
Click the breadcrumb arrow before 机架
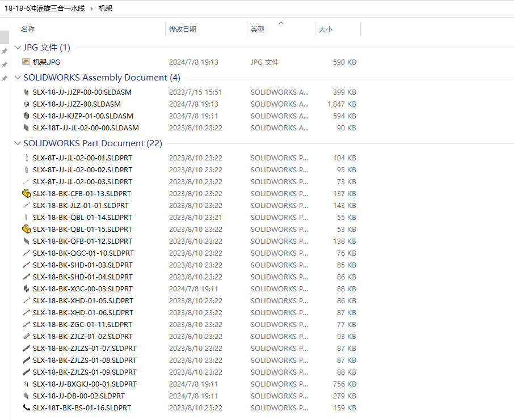[x=92, y=9]
